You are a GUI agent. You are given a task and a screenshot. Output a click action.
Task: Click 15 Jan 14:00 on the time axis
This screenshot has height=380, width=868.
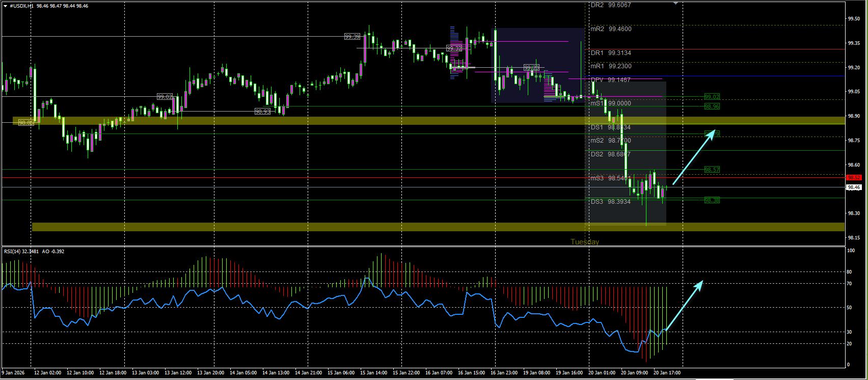(373, 373)
